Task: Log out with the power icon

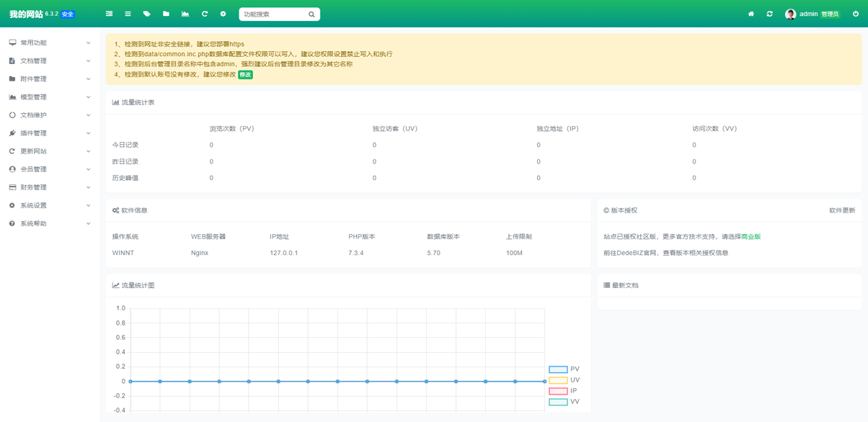Action: click(856, 14)
